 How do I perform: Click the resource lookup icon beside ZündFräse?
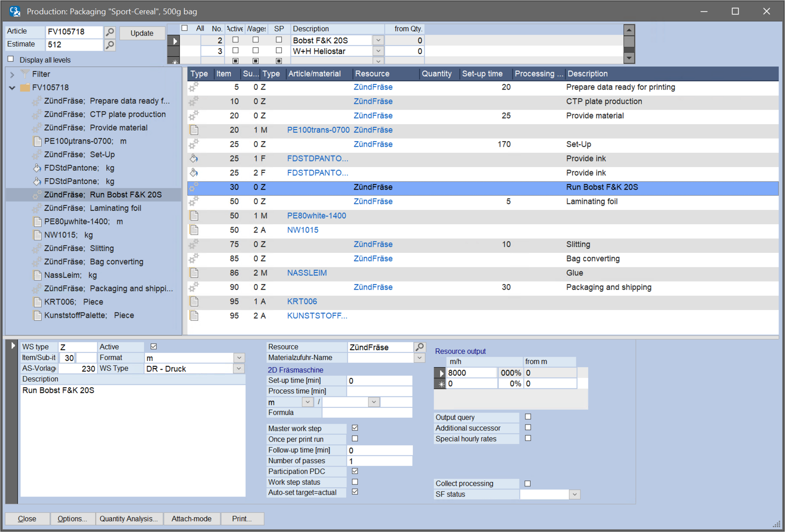[x=419, y=347]
